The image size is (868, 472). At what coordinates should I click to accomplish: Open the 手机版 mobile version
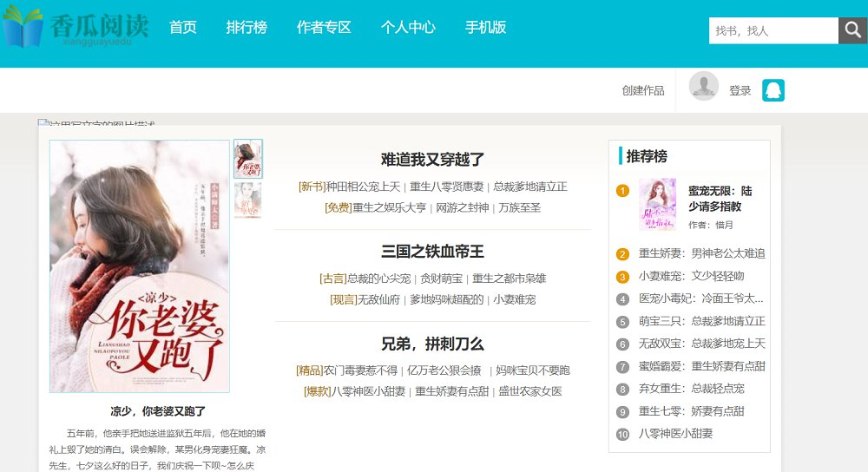click(x=486, y=27)
